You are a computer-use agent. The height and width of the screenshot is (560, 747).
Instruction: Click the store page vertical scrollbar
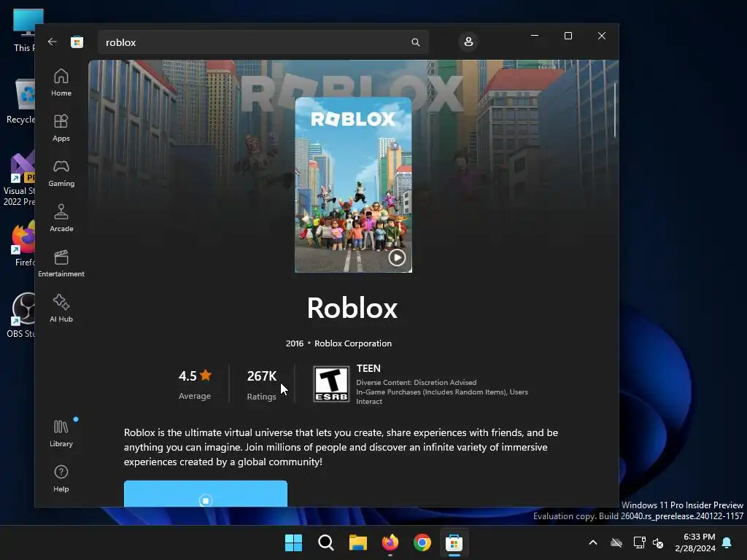pos(614,111)
